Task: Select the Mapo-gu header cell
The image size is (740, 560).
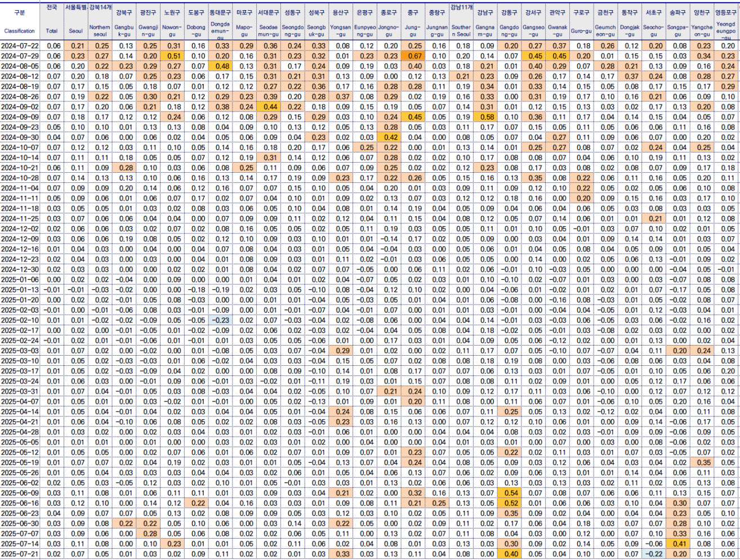Action: [245, 30]
